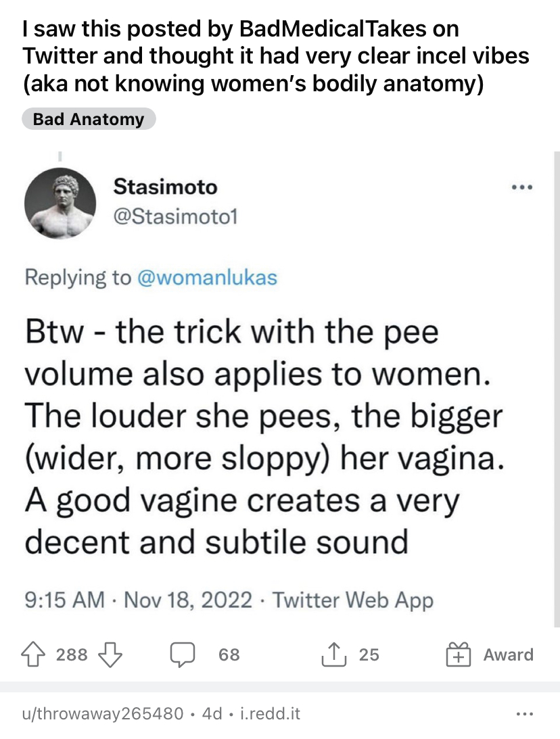Open Stasimoto's statue profile picture

[60, 203]
